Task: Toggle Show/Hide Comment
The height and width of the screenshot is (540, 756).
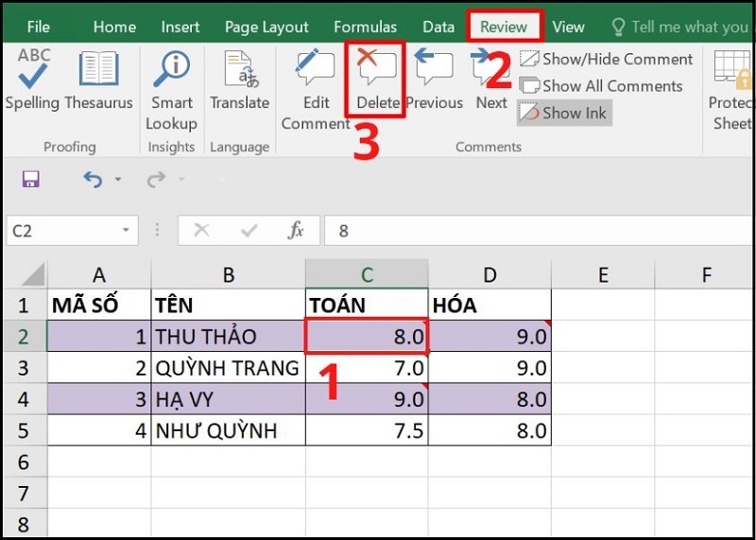Action: tap(607, 59)
